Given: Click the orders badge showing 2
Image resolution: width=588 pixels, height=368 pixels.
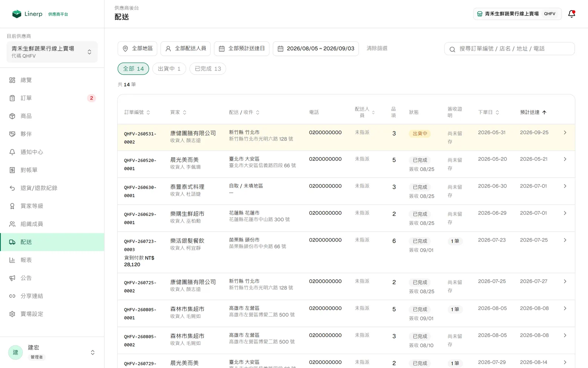Looking at the screenshot, I should pos(91,98).
